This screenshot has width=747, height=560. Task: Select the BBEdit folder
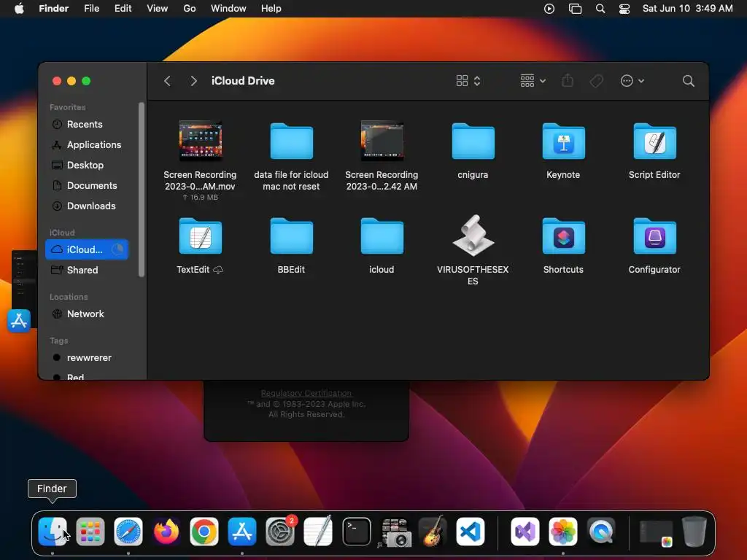(x=292, y=236)
